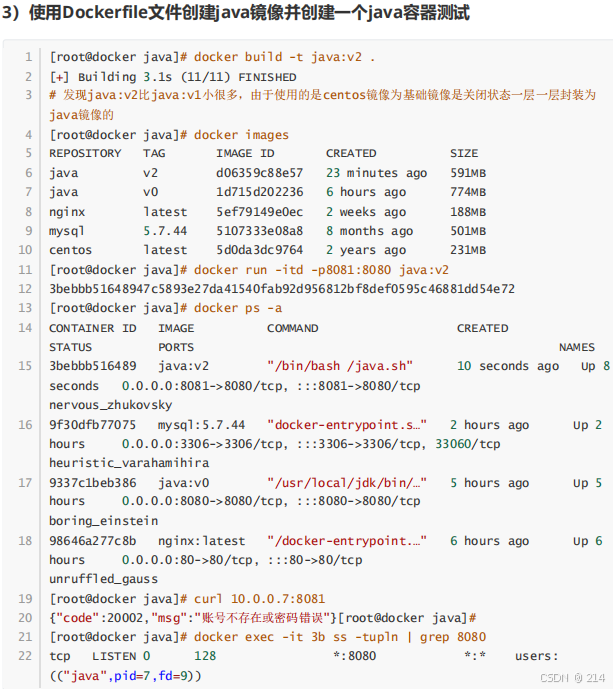Select the command 'docker build -t java:v2 .'
Image resolution: width=613 pixels, height=689 pixels.
click(284, 57)
